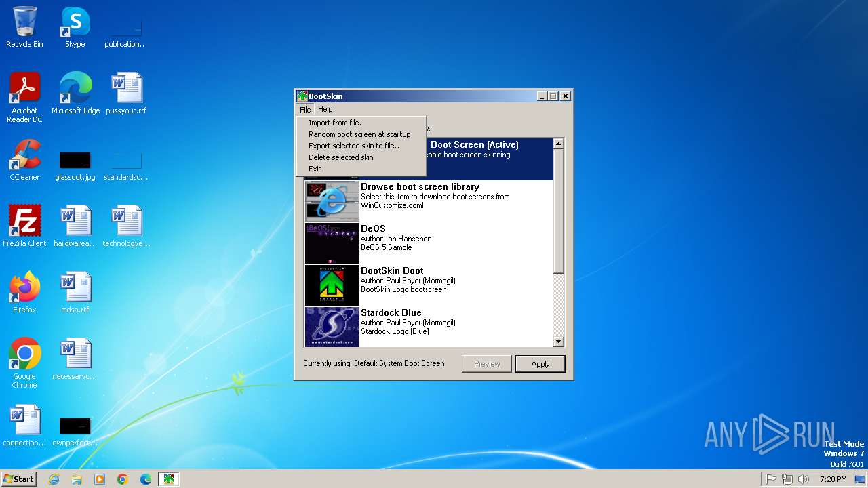Select the Browse boot screen library thumbnail

tap(332, 201)
